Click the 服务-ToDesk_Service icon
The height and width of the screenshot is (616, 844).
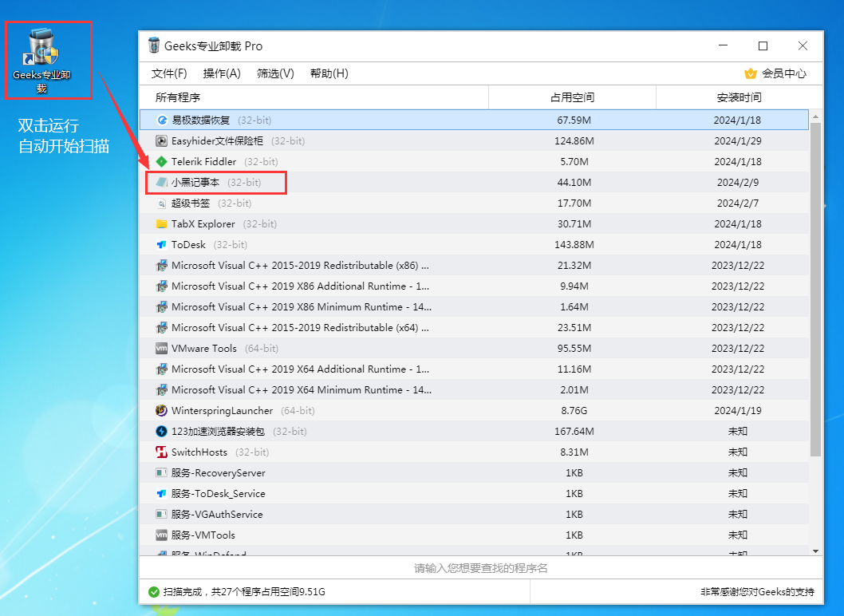tap(161, 494)
